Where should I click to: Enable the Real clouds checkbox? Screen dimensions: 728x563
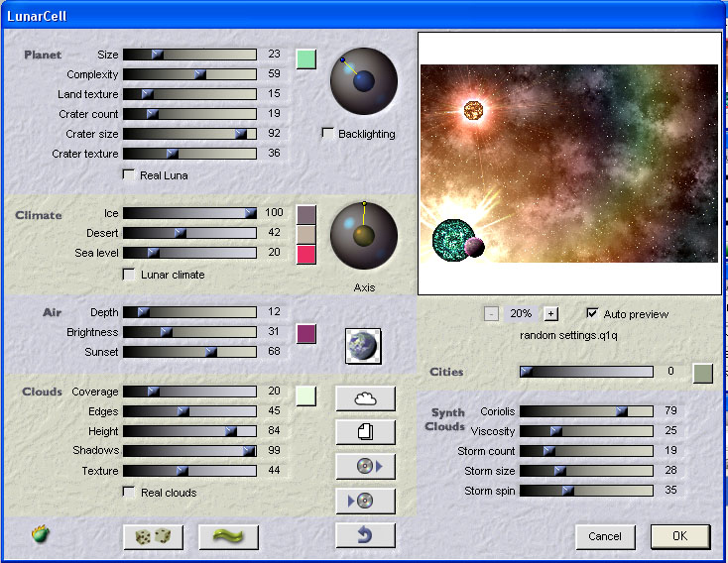tap(129, 493)
